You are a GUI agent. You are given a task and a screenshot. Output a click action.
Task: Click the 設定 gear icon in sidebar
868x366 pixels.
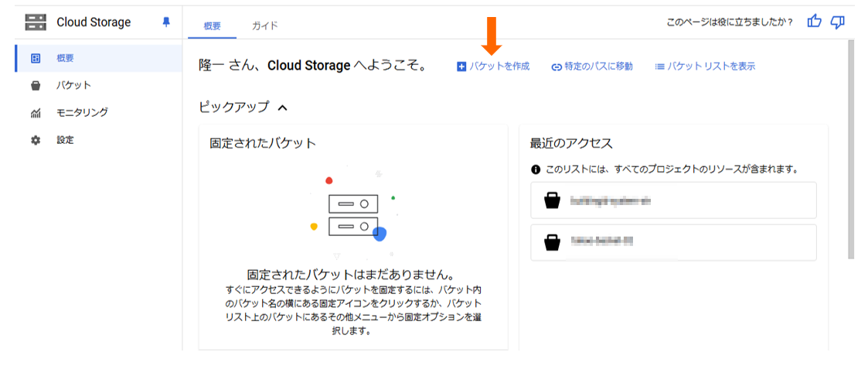click(x=36, y=140)
